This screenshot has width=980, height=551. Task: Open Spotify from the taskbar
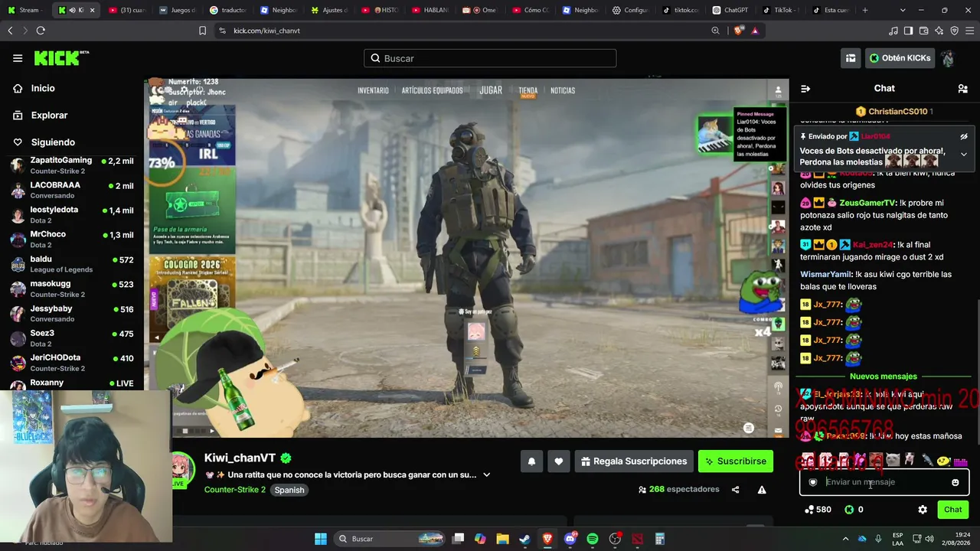coord(593,539)
